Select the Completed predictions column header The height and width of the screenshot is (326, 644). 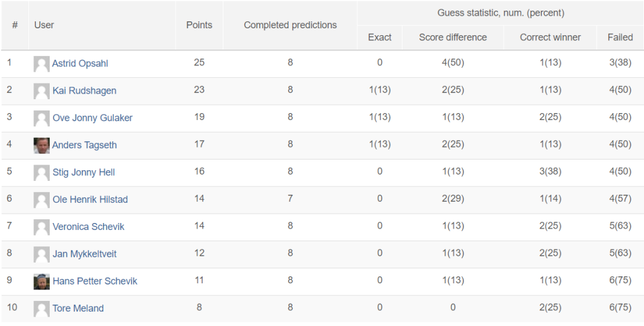coord(291,25)
